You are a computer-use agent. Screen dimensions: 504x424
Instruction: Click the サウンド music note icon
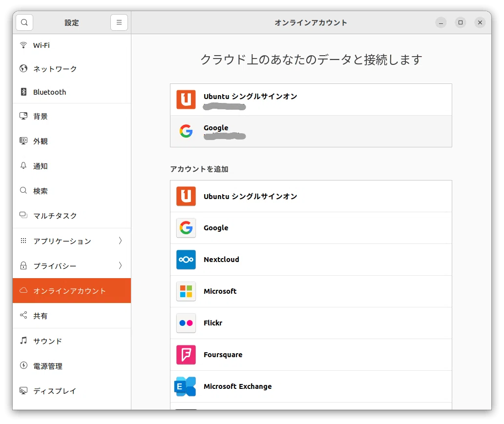(x=23, y=341)
